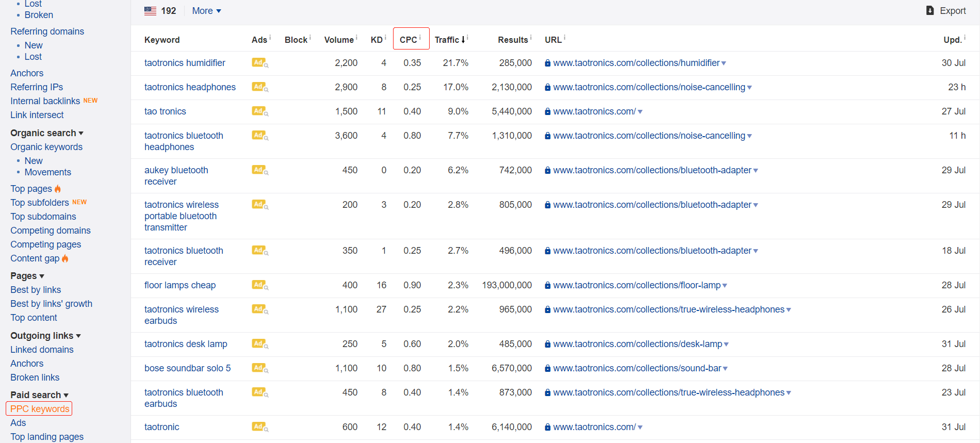980x443 pixels.
Task: Click the CPC column info icon
Action: [x=420, y=37]
